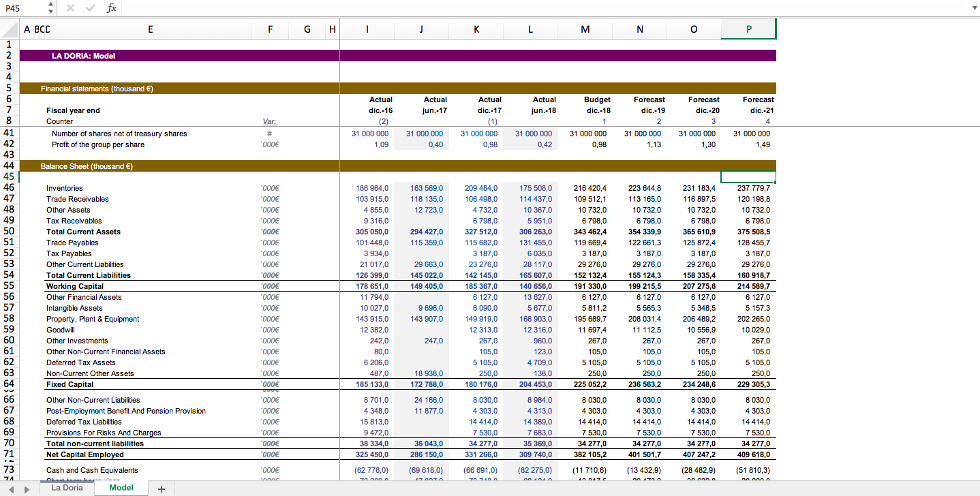This screenshot has width=980, height=496.
Task: Click the 'Inventories' row label
Action: pos(65,188)
